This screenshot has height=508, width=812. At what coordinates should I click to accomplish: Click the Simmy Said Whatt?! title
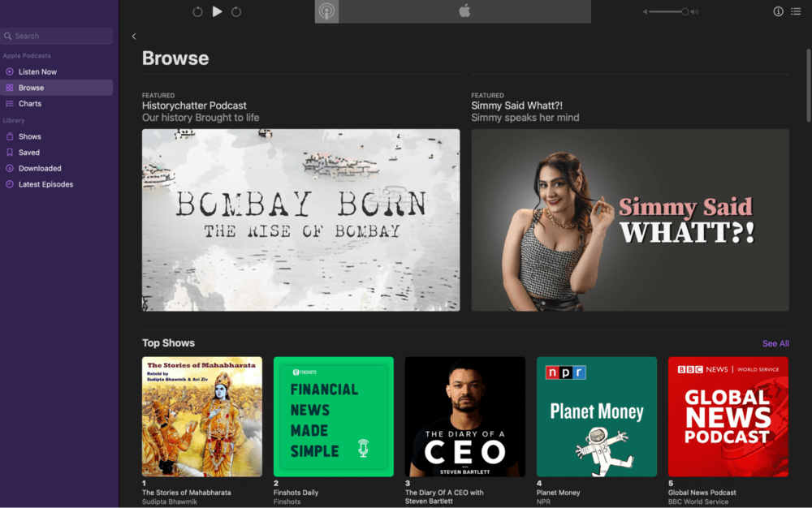pos(516,105)
